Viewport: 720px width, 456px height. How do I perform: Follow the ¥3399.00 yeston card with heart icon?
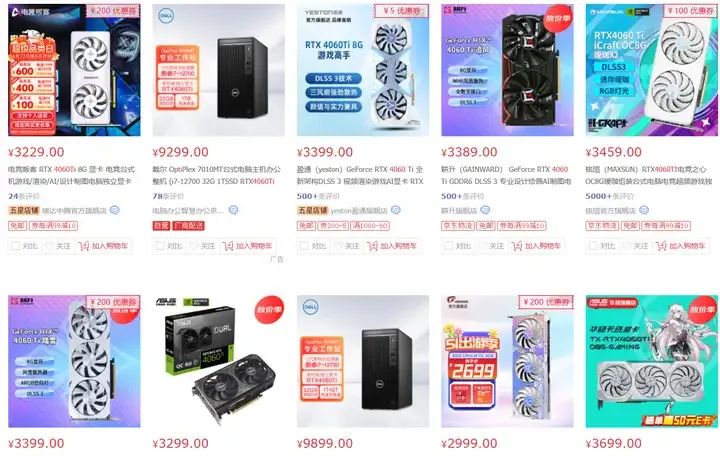click(x=348, y=246)
